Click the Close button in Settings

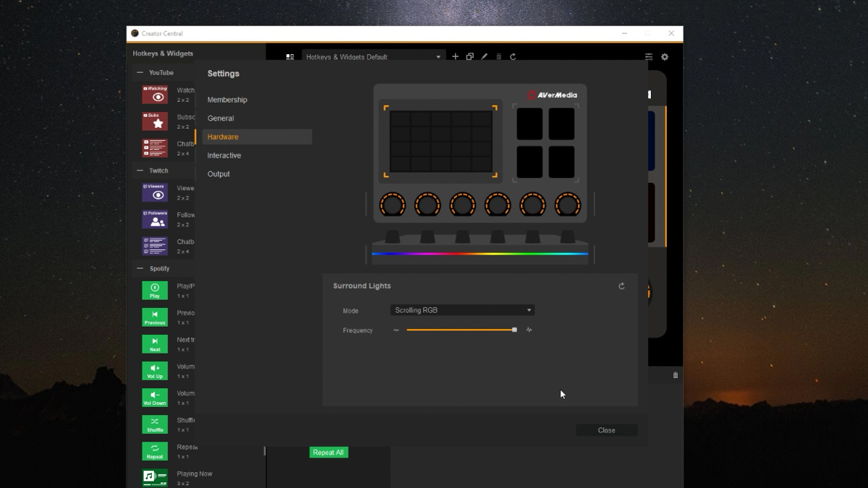pyautogui.click(x=606, y=430)
